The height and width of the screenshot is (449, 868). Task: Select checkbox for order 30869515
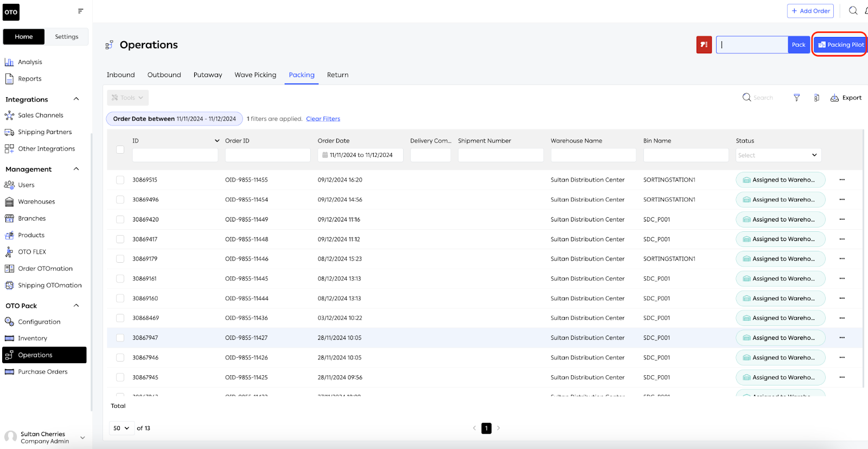click(120, 180)
